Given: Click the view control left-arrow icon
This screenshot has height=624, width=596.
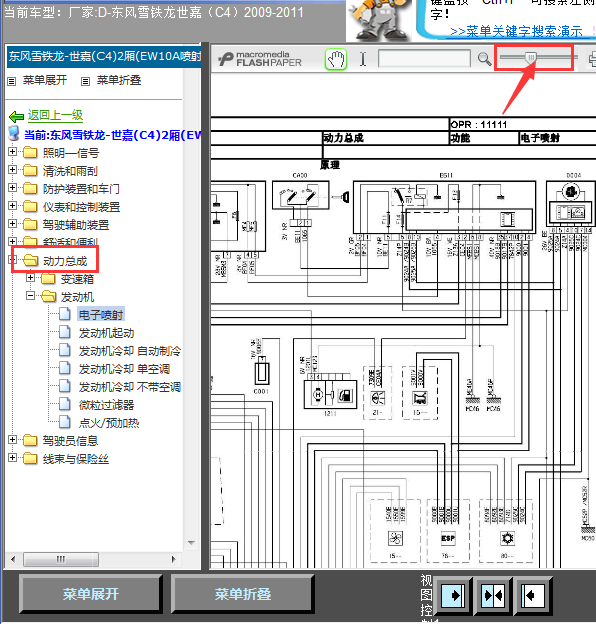Looking at the screenshot, I should click(x=533, y=595).
